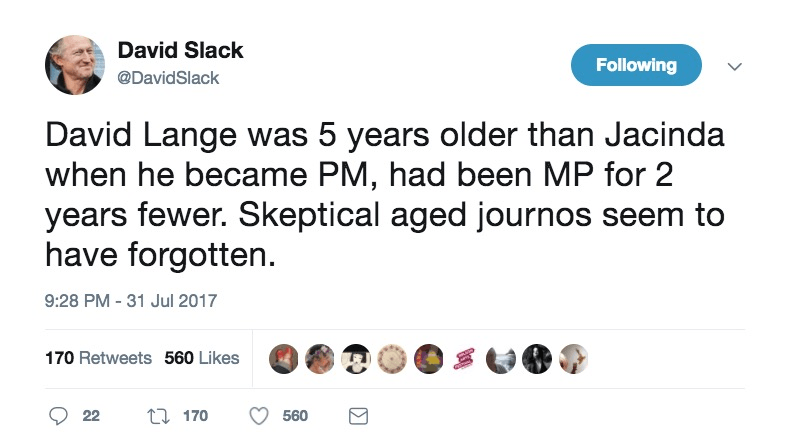The height and width of the screenshot is (436, 792).
Task: Click the @DavidSlack handle
Action: pos(169,77)
